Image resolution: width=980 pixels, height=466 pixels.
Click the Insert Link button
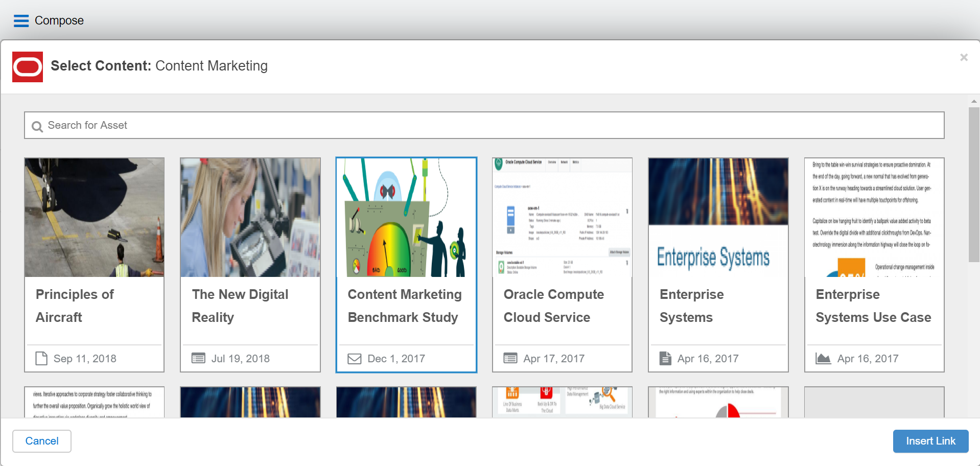[930, 441]
